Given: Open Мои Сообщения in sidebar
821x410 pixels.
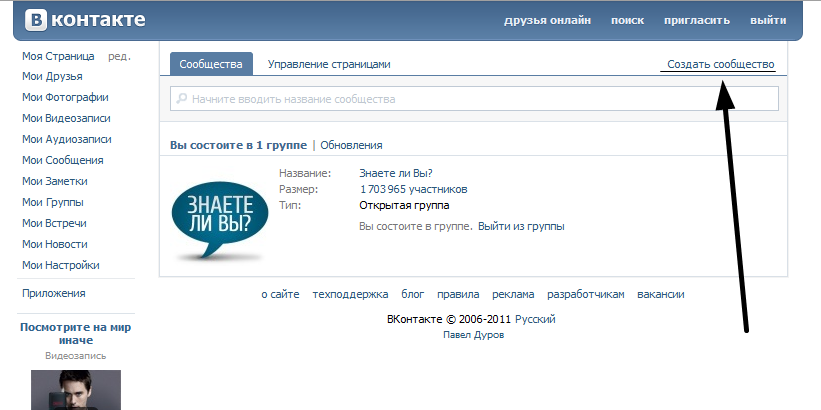Looking at the screenshot, I should pos(62,160).
